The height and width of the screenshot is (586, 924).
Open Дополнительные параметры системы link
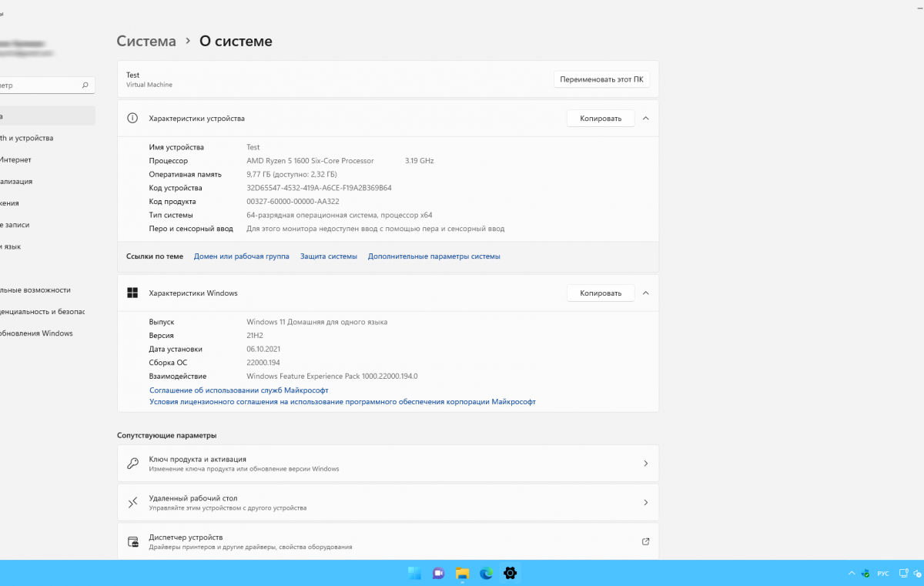tap(434, 256)
